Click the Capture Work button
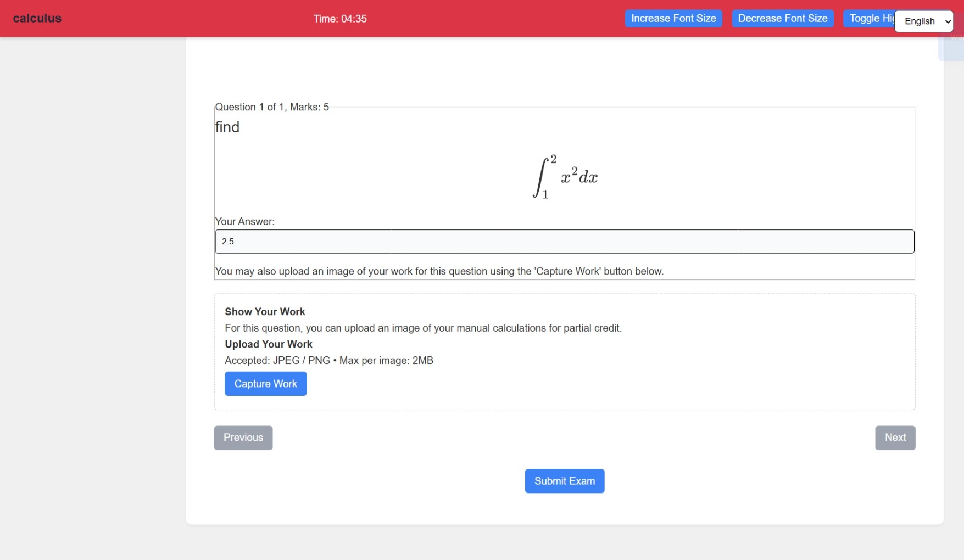This screenshot has height=560, width=964. tap(265, 383)
